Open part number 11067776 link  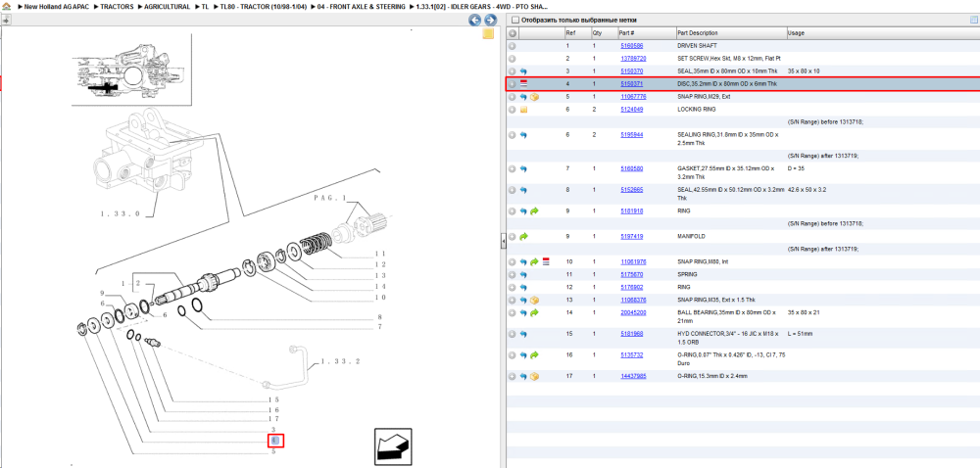633,97
